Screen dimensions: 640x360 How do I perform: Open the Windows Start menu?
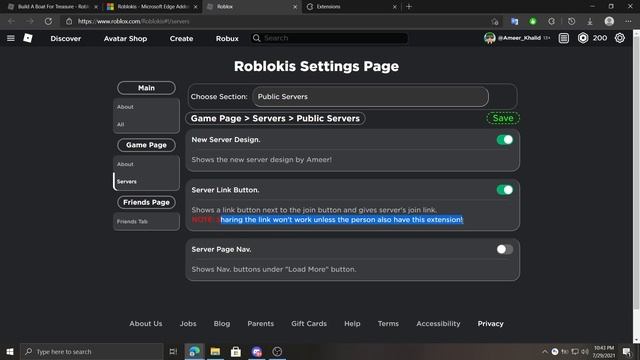pyautogui.click(x=10, y=351)
